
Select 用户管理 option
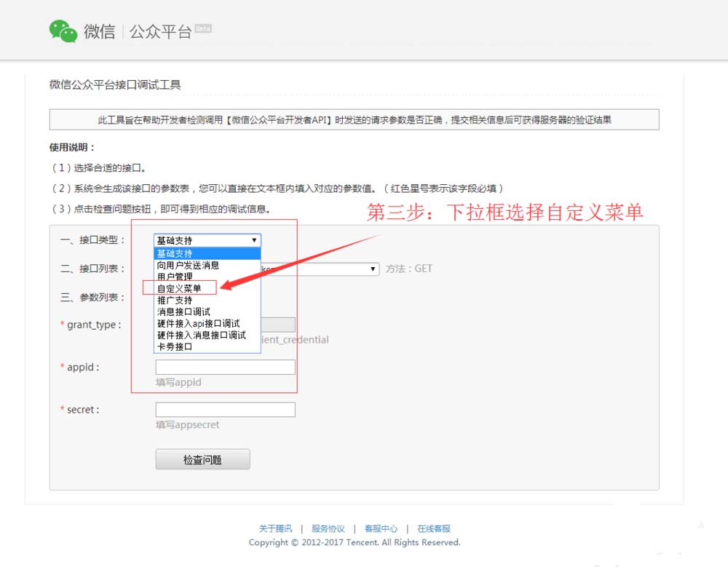(x=177, y=276)
